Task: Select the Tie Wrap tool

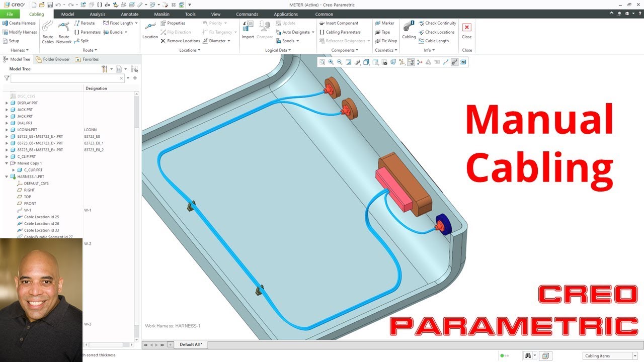Action: pyautogui.click(x=386, y=41)
